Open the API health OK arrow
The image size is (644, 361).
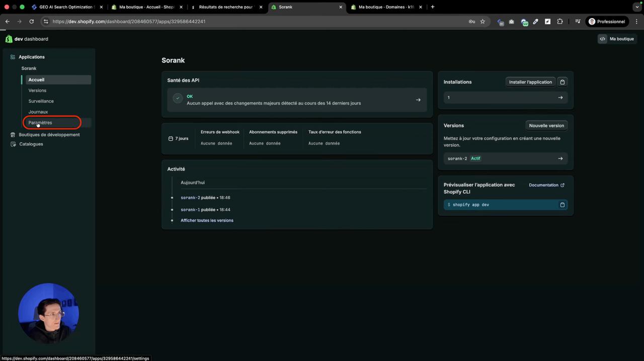tap(418, 100)
